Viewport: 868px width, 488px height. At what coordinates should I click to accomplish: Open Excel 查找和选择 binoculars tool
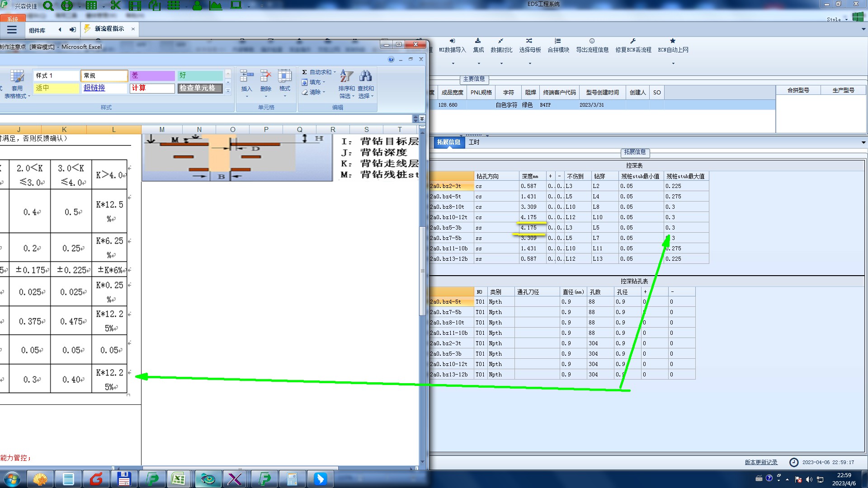click(x=365, y=76)
